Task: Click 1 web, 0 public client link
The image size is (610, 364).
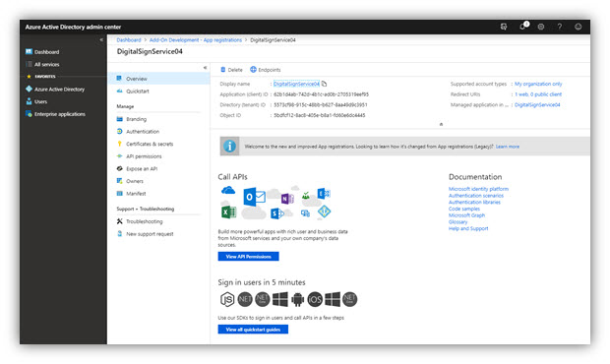Action: pyautogui.click(x=538, y=94)
